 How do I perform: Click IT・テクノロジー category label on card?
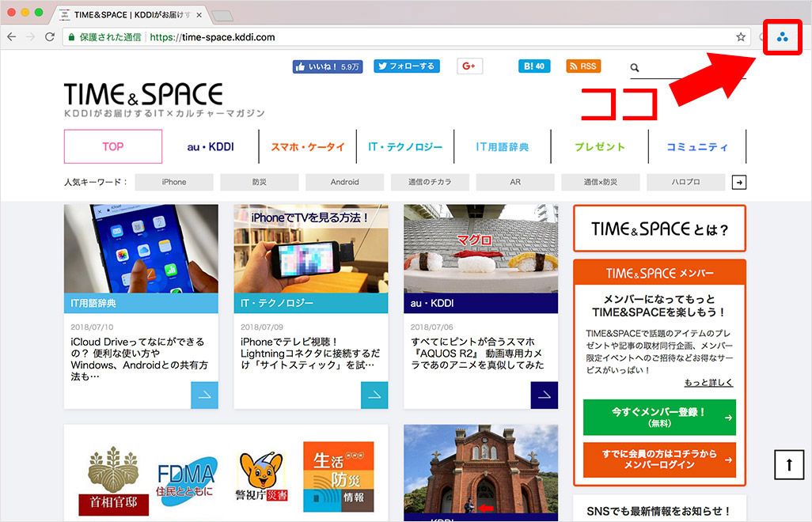click(x=311, y=303)
